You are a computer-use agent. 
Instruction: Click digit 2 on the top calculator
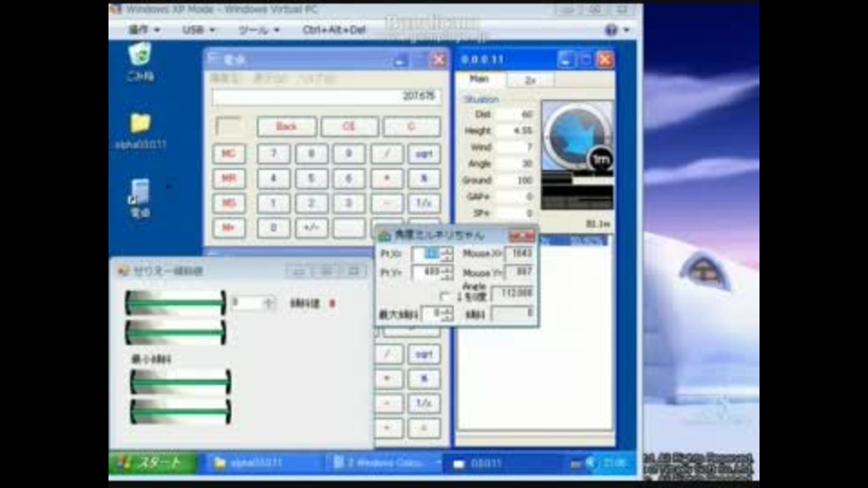[x=311, y=203]
